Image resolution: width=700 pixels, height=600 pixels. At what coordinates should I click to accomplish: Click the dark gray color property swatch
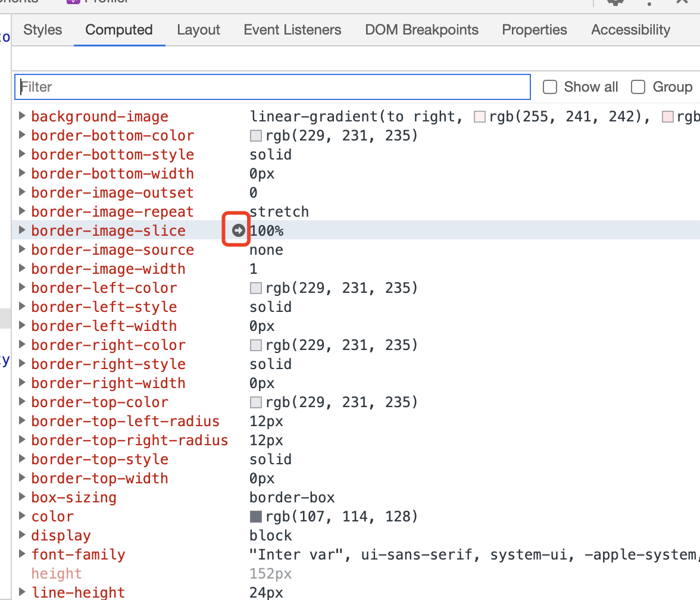click(x=256, y=517)
